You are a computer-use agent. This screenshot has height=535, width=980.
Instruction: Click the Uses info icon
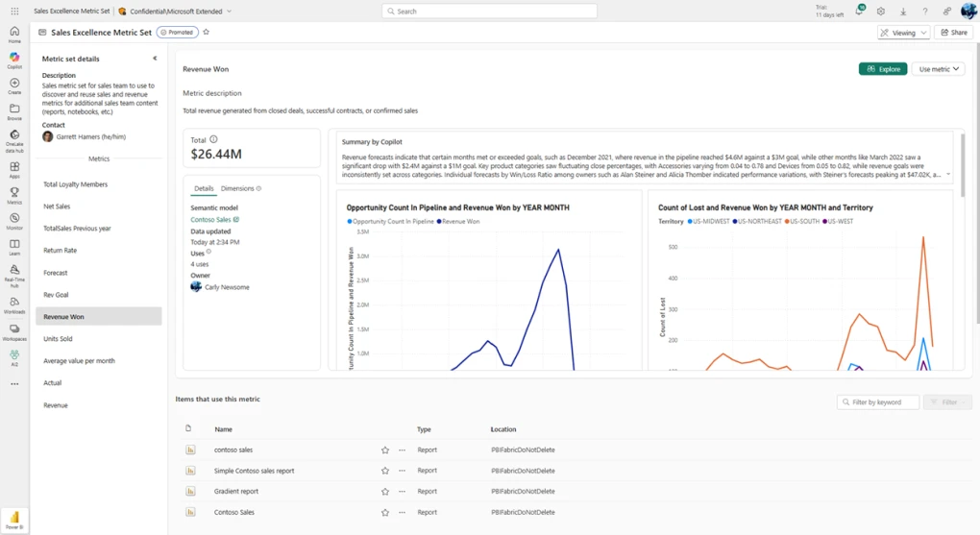coord(208,252)
